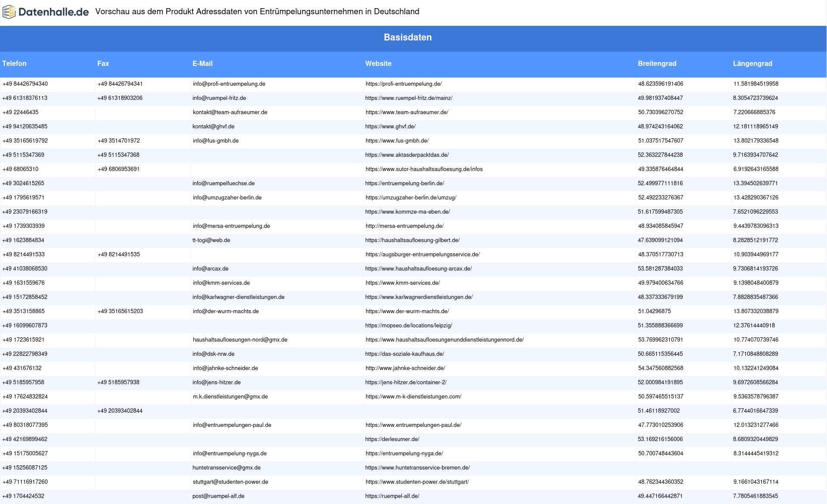Click the Basisdaten section title
Viewport: 827px width, 504px height.
tap(407, 37)
